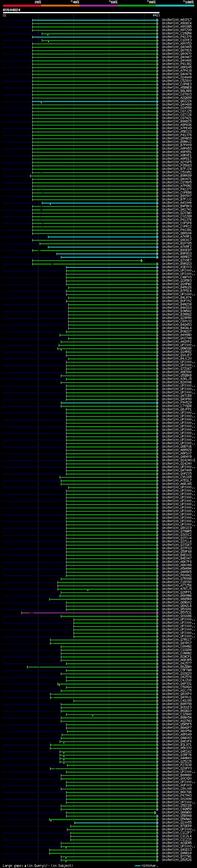Viewport: 197px width, 868px height.
Task: Select hit label UniRef100_A4S0H4
Action: [176, 203]
